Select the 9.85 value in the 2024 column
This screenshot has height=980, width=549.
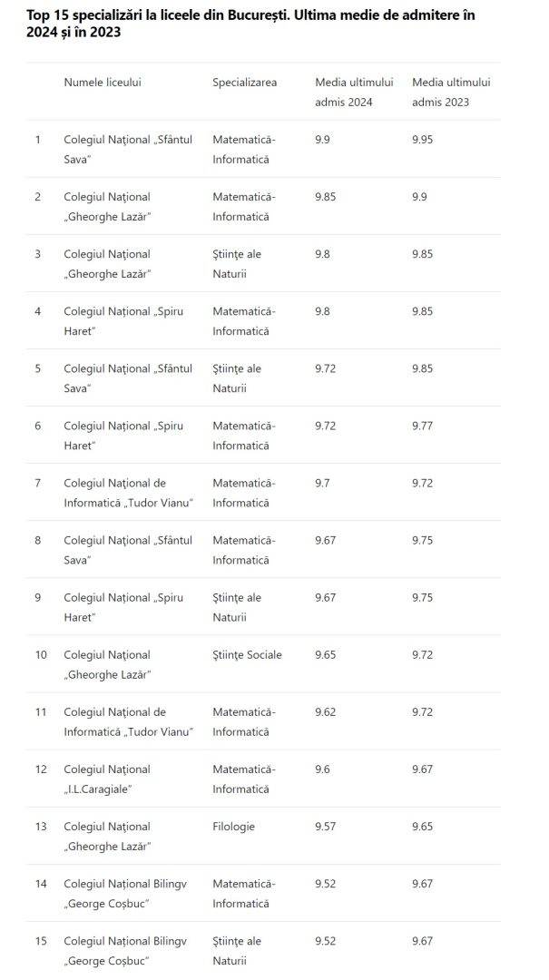[326, 197]
